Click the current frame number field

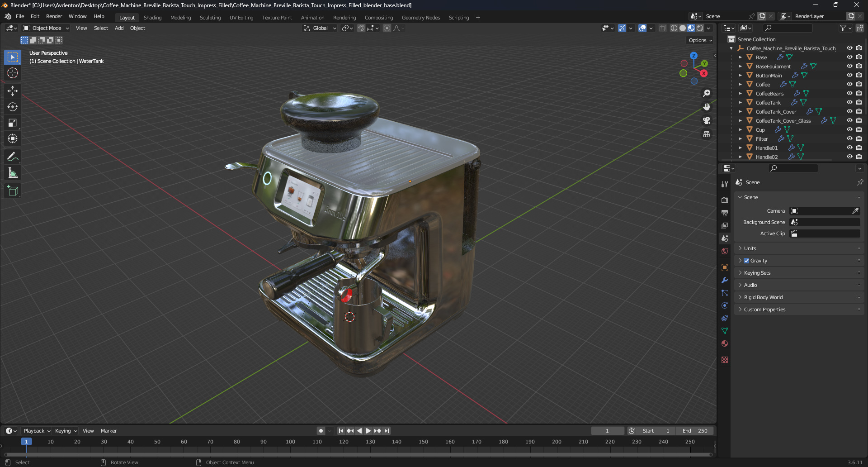607,431
